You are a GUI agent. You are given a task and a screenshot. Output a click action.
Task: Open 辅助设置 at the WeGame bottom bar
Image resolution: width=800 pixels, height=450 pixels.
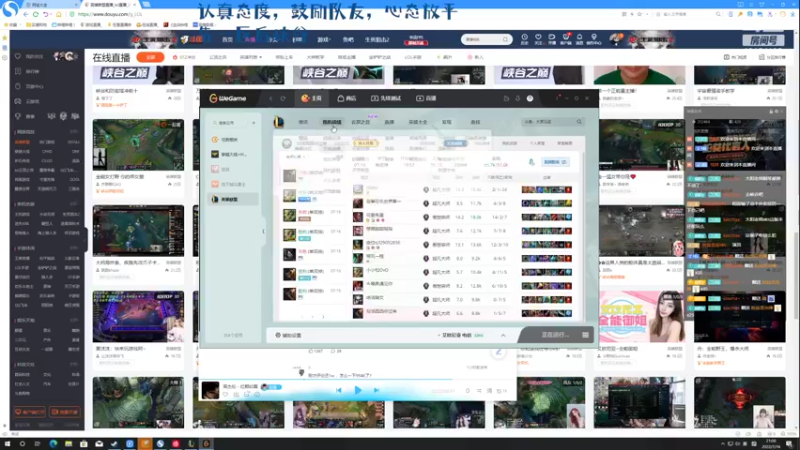289,335
